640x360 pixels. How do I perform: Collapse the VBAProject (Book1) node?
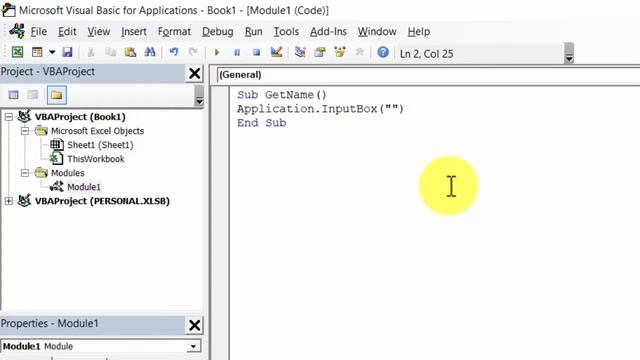pyautogui.click(x=9, y=117)
